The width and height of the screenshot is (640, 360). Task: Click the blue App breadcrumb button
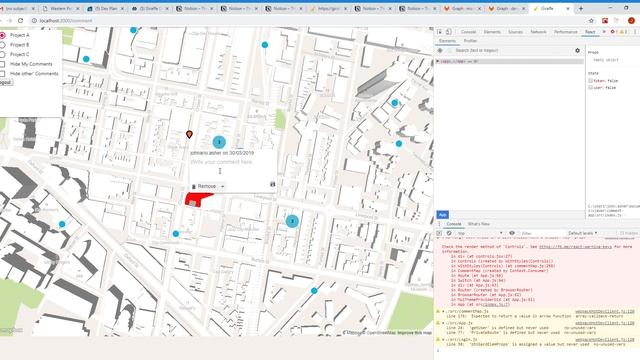[x=442, y=215]
